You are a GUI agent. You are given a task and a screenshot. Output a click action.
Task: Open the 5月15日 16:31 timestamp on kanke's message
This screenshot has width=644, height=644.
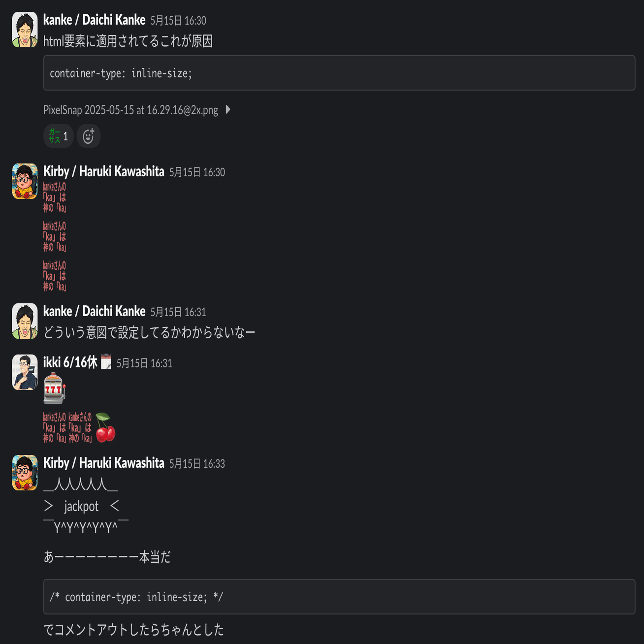click(178, 312)
